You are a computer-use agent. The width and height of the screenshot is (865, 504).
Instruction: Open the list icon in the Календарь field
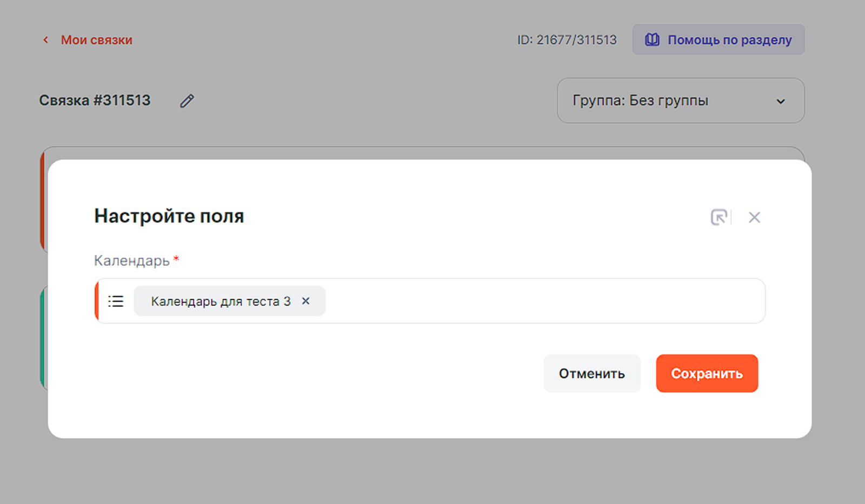[116, 301]
